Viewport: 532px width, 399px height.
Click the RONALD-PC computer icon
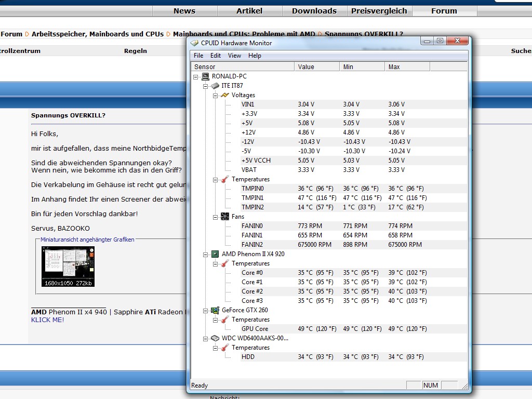[206, 76]
